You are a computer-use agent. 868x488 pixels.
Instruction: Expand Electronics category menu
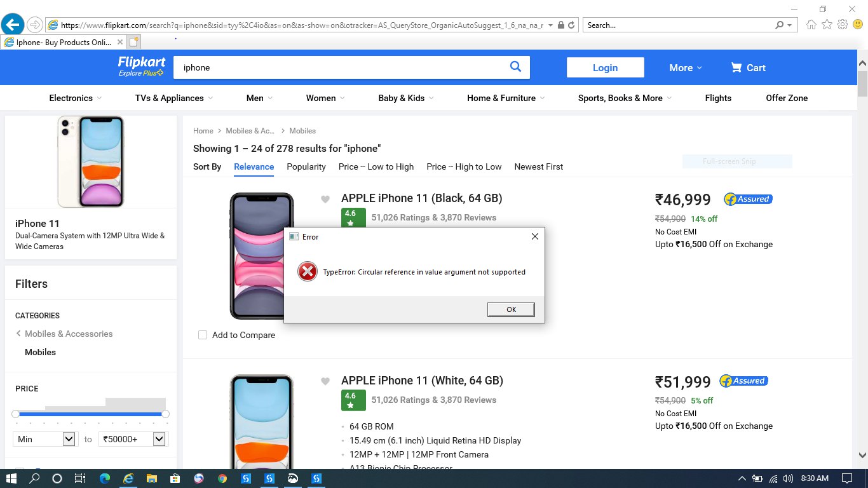pos(75,98)
